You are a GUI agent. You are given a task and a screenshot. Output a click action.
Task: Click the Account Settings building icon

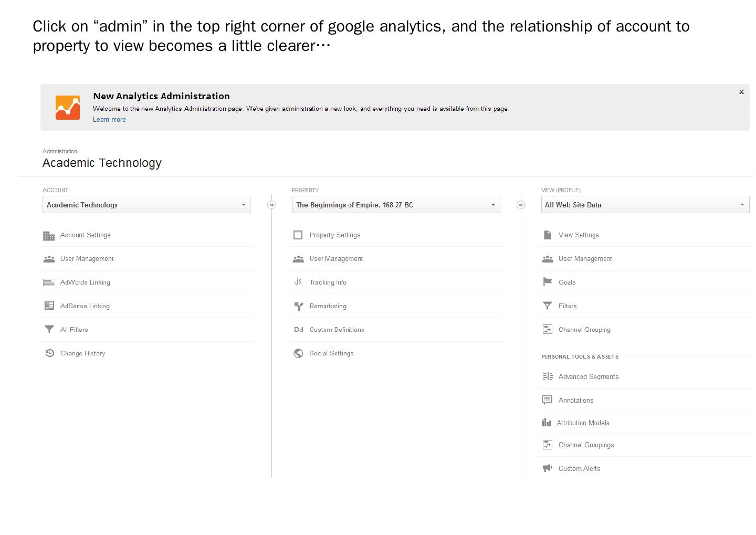(49, 236)
